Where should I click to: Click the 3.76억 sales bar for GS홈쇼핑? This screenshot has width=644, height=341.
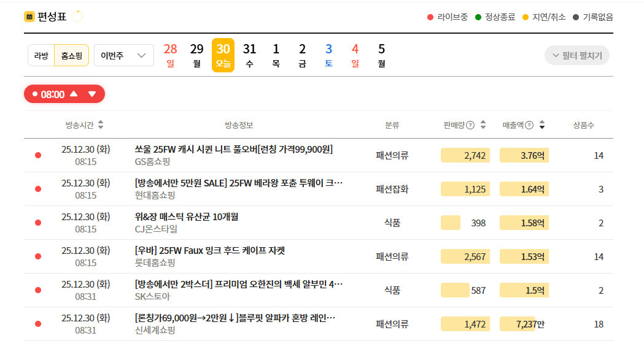[524, 156]
